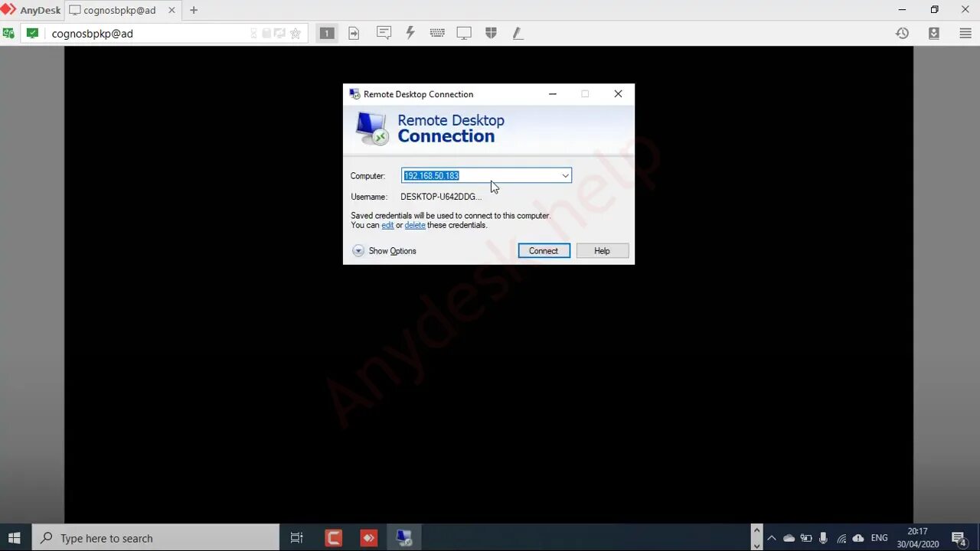This screenshot has height=551, width=980.
Task: Open the remote Windows Start menu
Action: [x=15, y=538]
